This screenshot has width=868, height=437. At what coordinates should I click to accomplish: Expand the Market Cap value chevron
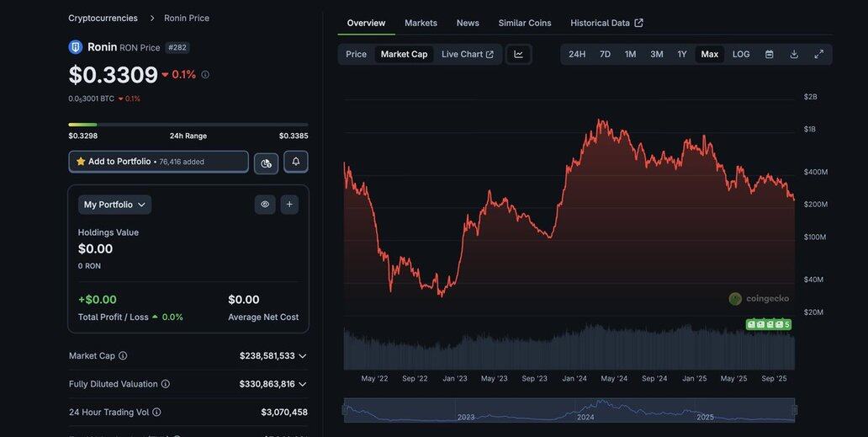(303, 356)
